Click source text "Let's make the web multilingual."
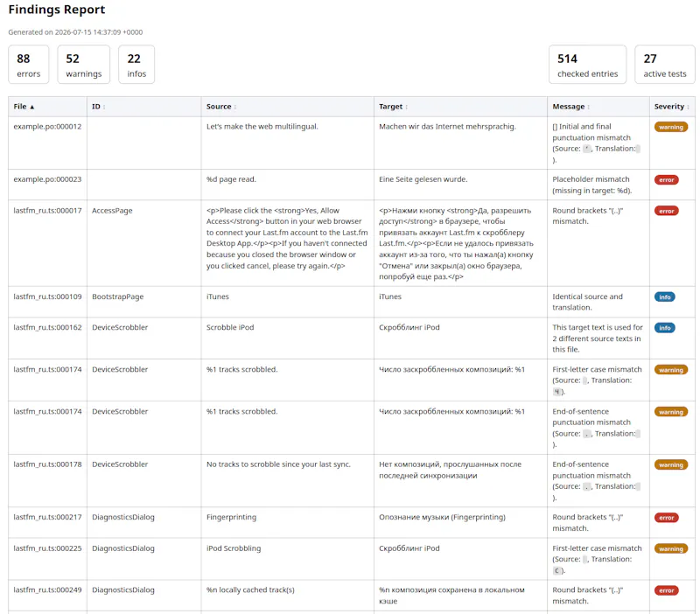 tap(262, 127)
